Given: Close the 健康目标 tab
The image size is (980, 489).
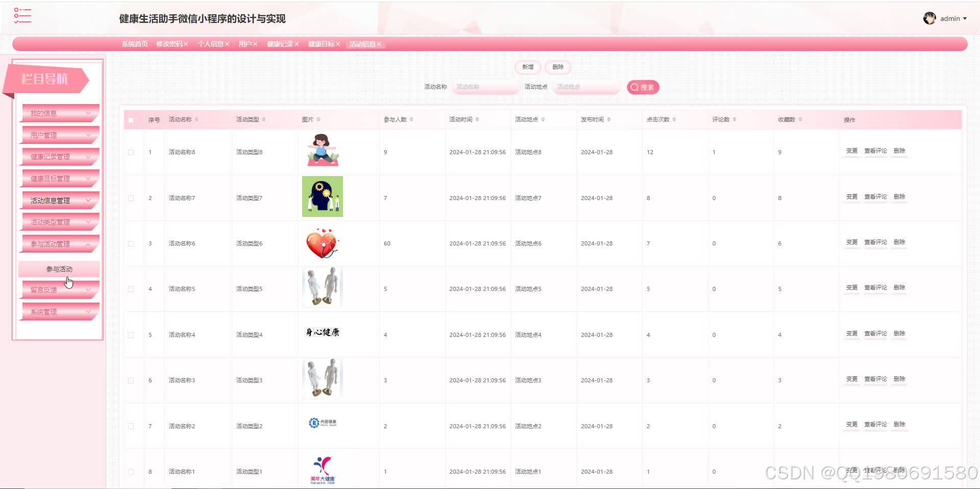Looking at the screenshot, I should 337,44.
